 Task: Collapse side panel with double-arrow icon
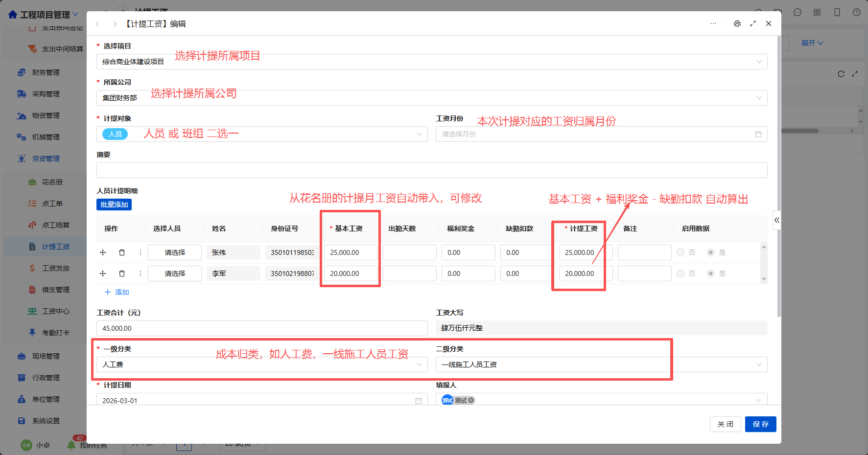click(x=777, y=220)
